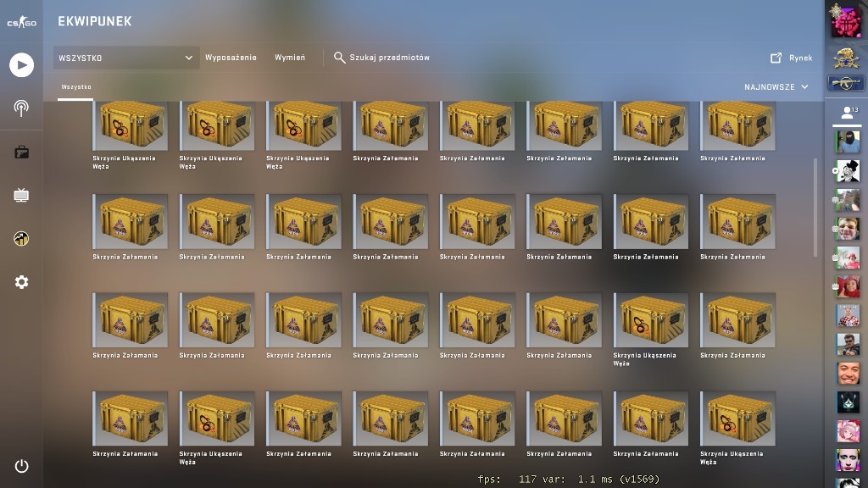Click the power quit icon
The width and height of the screenshot is (868, 488).
pos(21,466)
